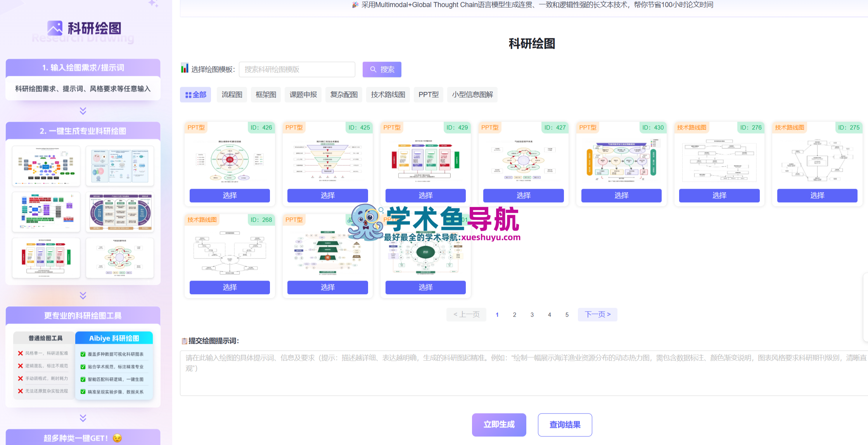Screen dimensions: 868x445
Task: Click the magnifier icon inside the 搜索 button
Action: 373,69
